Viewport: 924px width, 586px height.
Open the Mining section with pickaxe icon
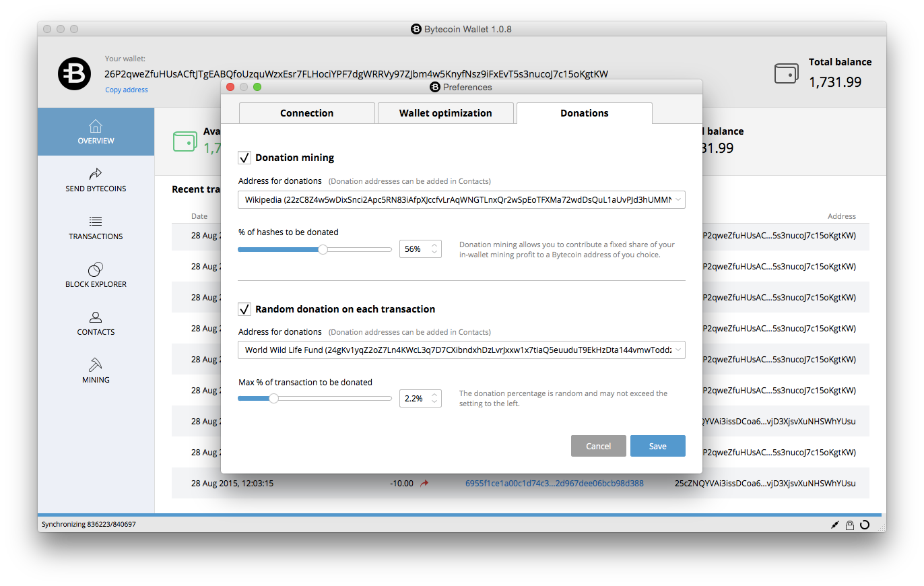coord(96,371)
